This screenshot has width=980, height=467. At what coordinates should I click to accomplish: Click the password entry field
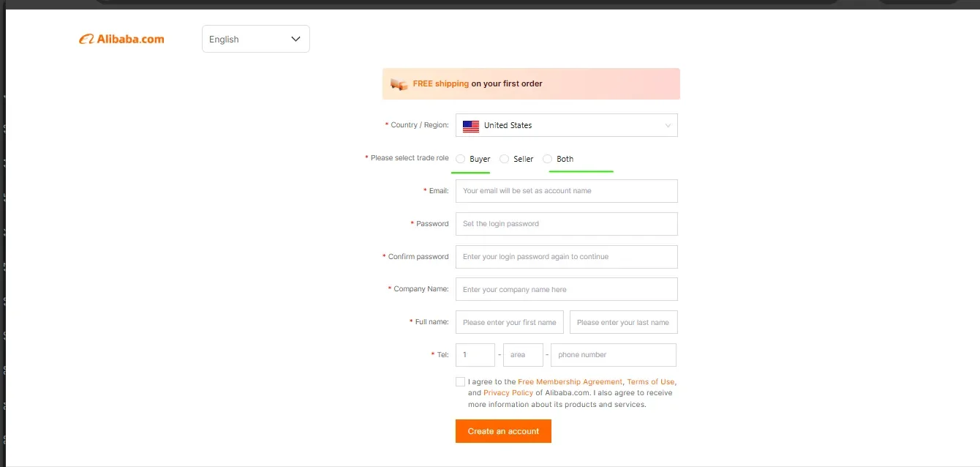[566, 223]
